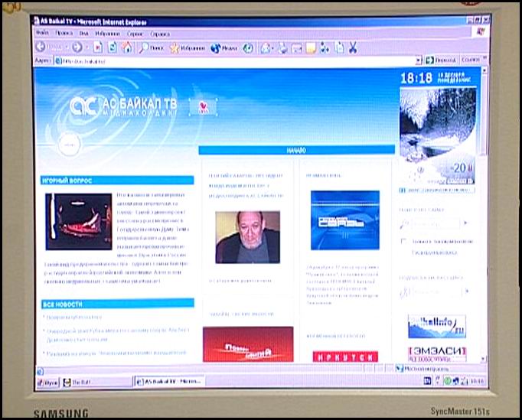Click the АС Байкал ТВ logo
Viewport: 522px width, 420px height.
tap(123, 106)
